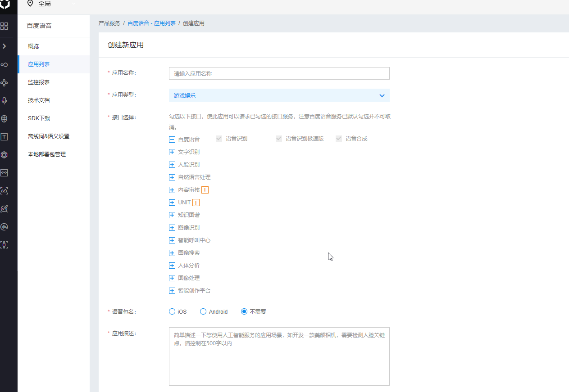This screenshot has height=392, width=569.
Task: Click the orange warning icon next to 内容审核
Action: tap(205, 190)
